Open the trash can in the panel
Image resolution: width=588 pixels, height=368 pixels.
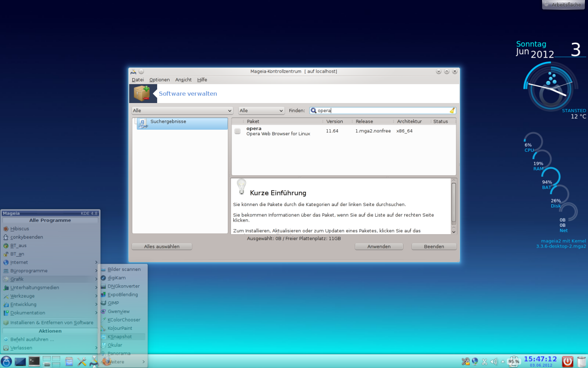pos(582,361)
